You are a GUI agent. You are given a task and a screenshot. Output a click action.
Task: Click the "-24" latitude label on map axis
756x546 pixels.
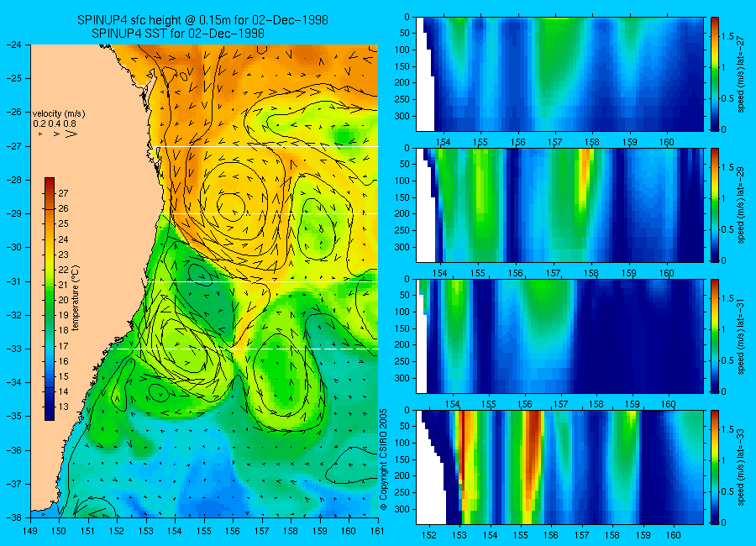tap(13, 45)
